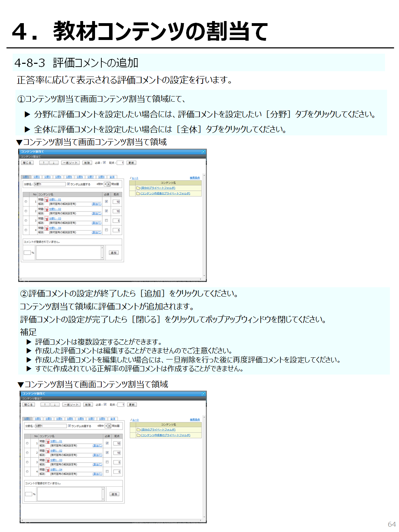Toggle ランダム出題する checkbox in the upper screenshot
Image resolution: width=399 pixels, height=532 pixels.
coord(69,184)
